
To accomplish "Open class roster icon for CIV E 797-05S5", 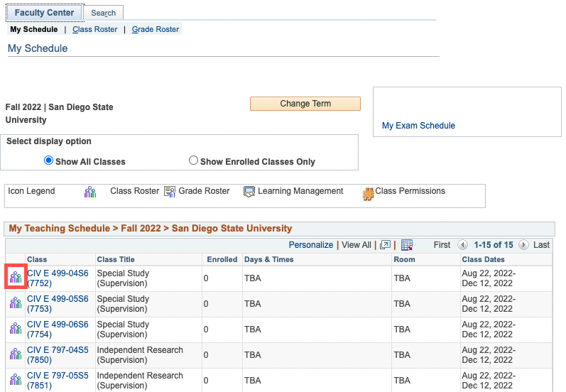I will coord(16,380).
